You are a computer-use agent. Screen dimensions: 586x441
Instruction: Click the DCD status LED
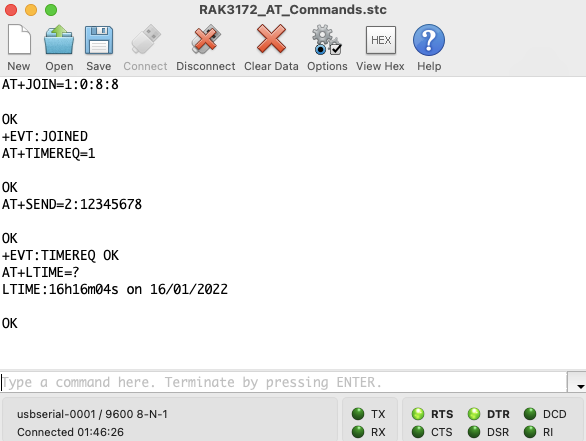(x=530, y=414)
